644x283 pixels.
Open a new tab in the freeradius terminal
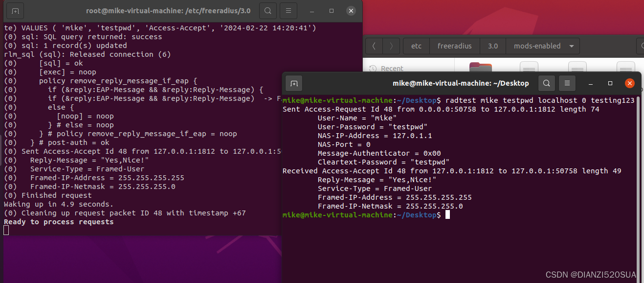(x=15, y=10)
